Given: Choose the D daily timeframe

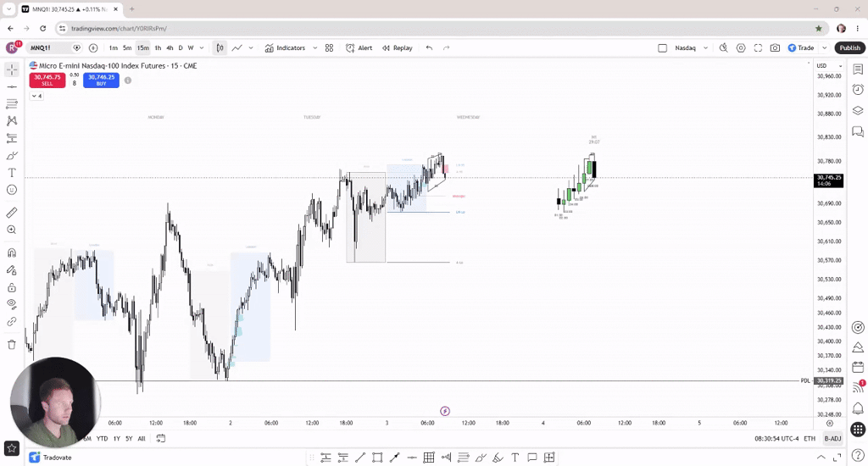Looking at the screenshot, I should pyautogui.click(x=181, y=48).
